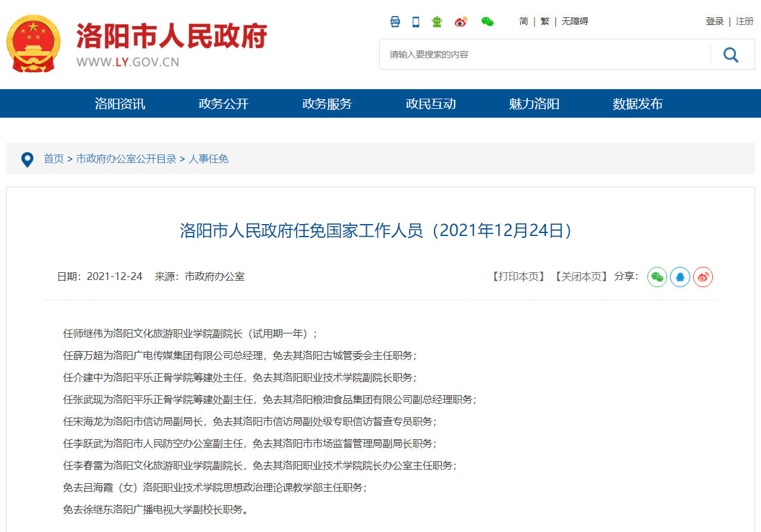Open 人事任免 breadcrumb link
The height and width of the screenshot is (532, 761).
coord(209,159)
